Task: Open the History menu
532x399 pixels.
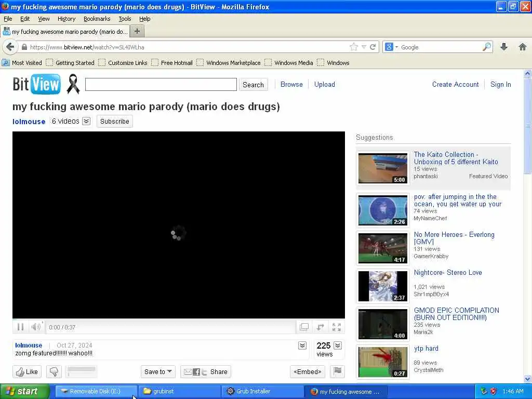Action: pos(66,19)
